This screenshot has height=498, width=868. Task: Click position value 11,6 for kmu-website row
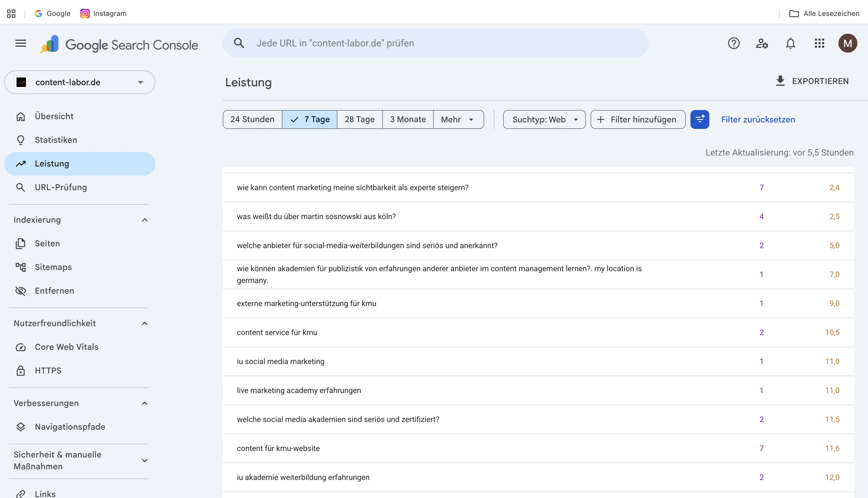point(832,448)
